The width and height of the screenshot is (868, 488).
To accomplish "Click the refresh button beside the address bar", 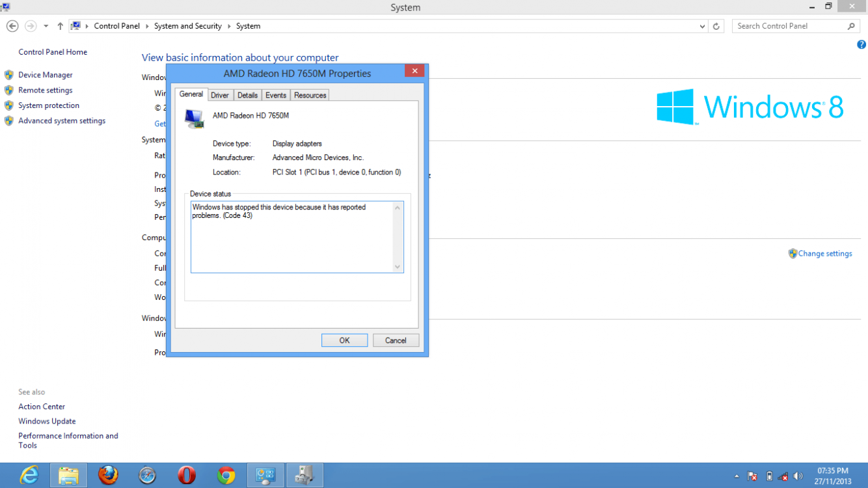I will [x=716, y=26].
